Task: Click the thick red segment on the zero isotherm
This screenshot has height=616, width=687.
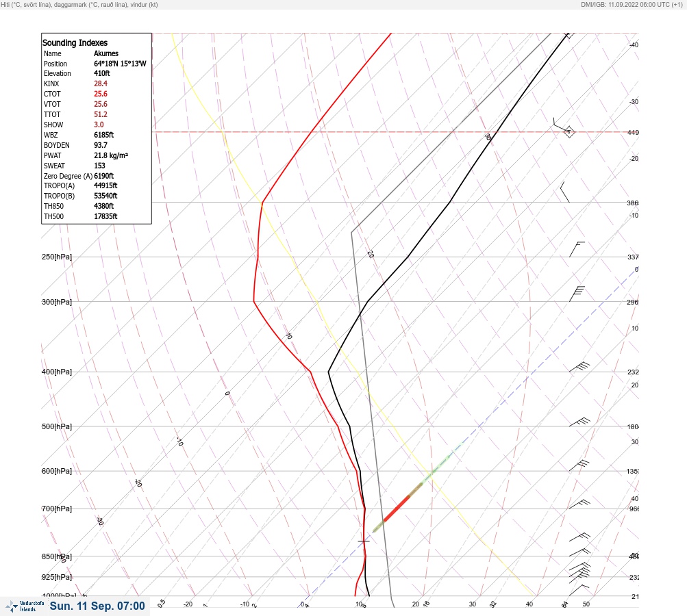Action: click(397, 509)
